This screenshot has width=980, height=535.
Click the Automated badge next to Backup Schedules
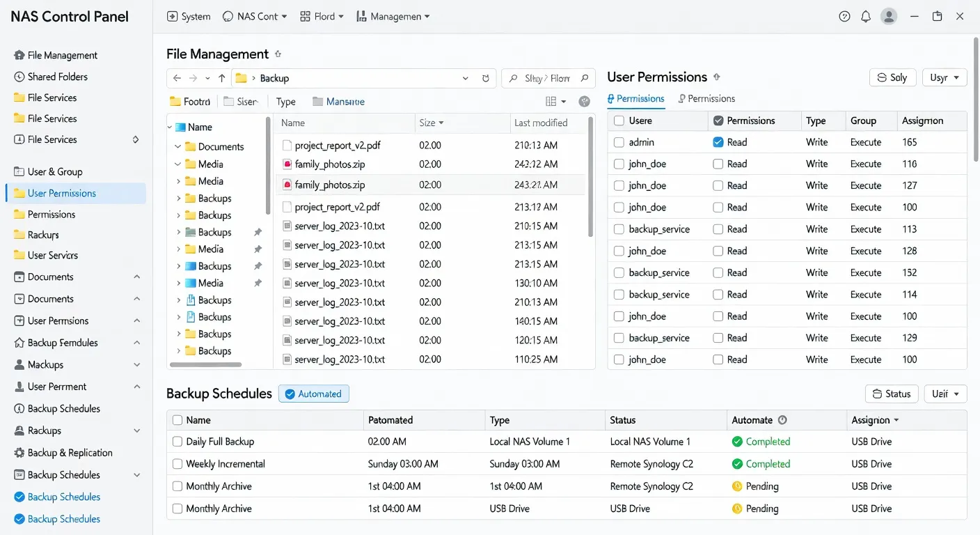314,393
